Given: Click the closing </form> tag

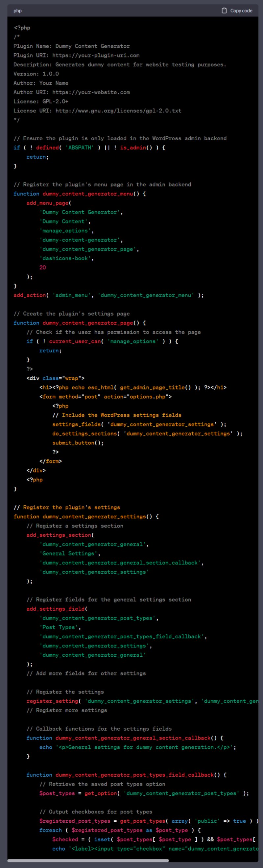Looking at the screenshot, I should [x=51, y=461].
